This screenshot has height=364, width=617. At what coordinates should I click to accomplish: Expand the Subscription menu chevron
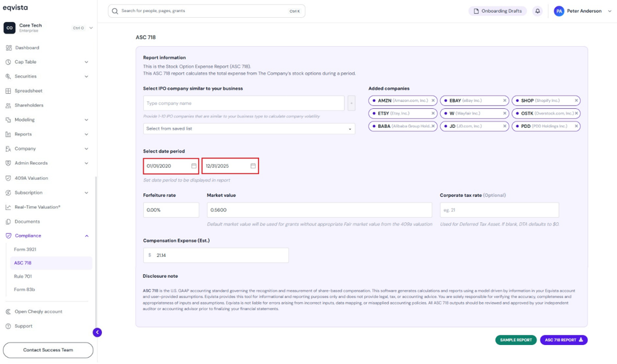86,193
